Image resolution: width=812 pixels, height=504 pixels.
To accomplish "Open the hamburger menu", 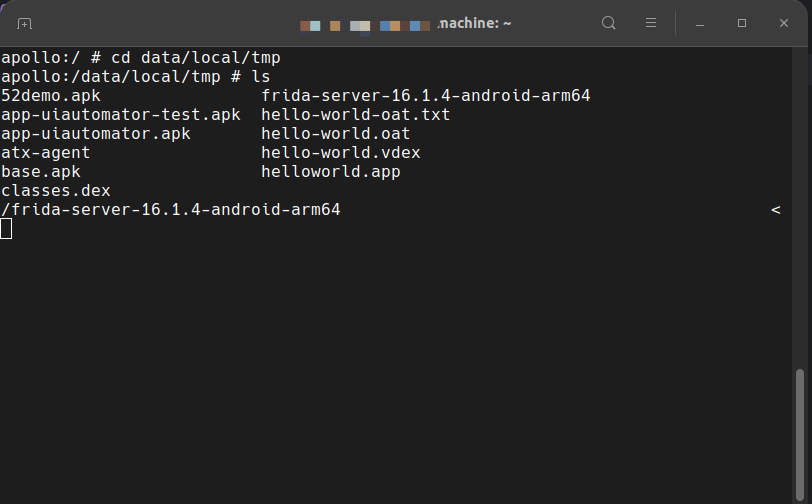I will pos(651,23).
